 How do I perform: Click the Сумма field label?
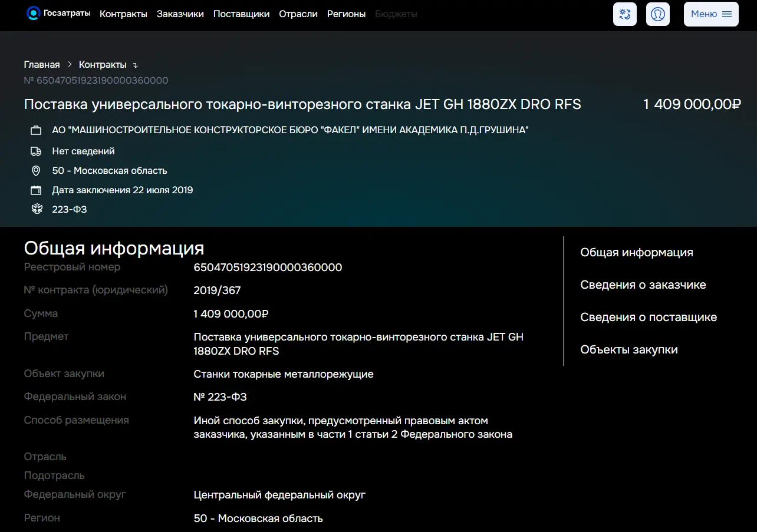(x=41, y=314)
